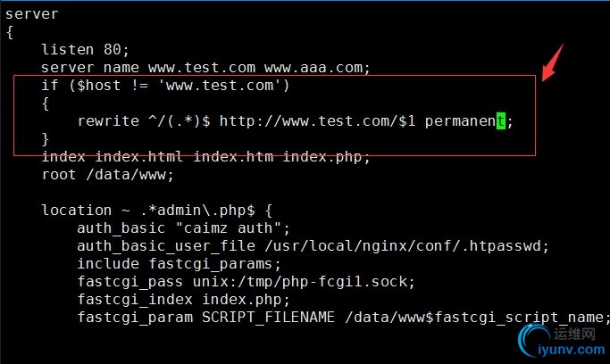Image resolution: width=610 pixels, height=364 pixels.
Task: Click the 'index.html' entry in index line
Action: coord(139,156)
